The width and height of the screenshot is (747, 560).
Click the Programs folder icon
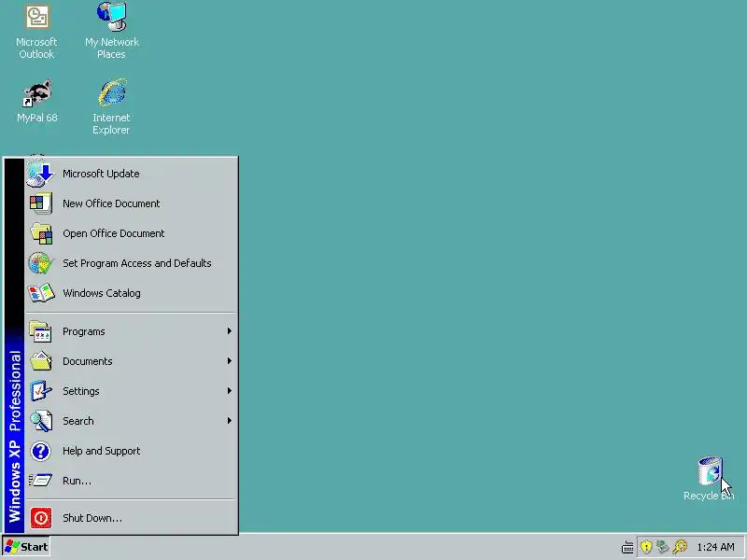click(x=40, y=331)
